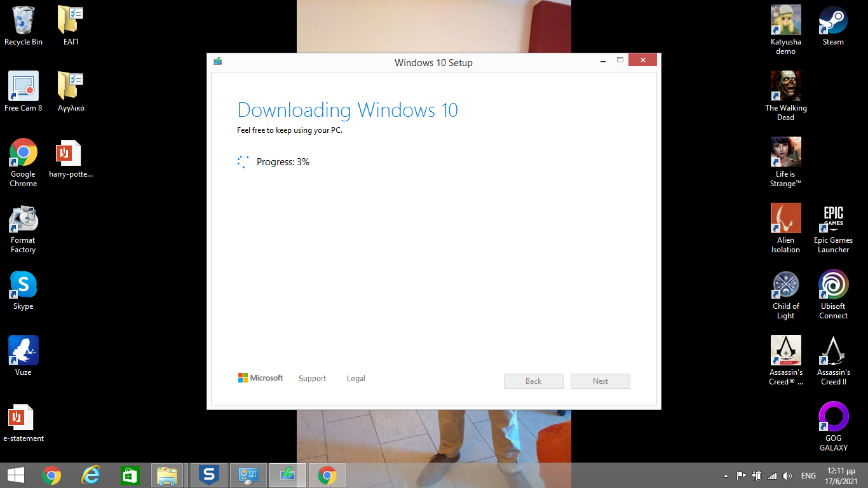Select the Ubisoft Connect shortcut
868x488 pixels.
click(x=833, y=295)
